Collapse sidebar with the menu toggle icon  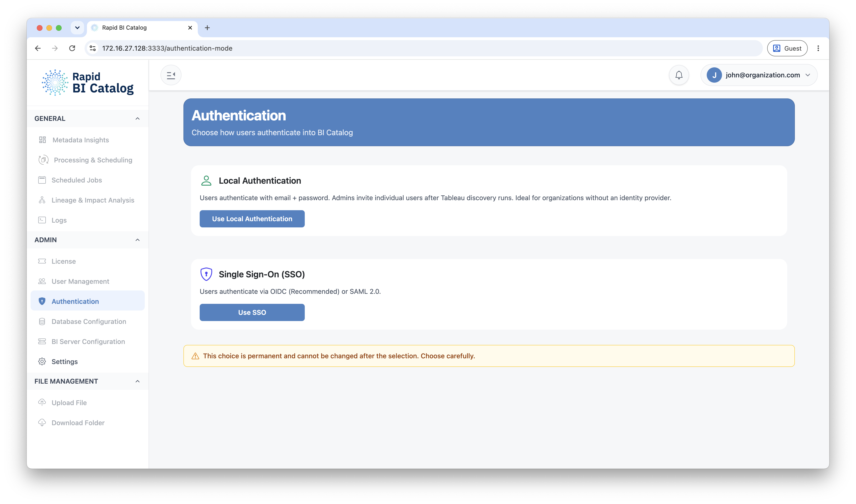(x=171, y=75)
